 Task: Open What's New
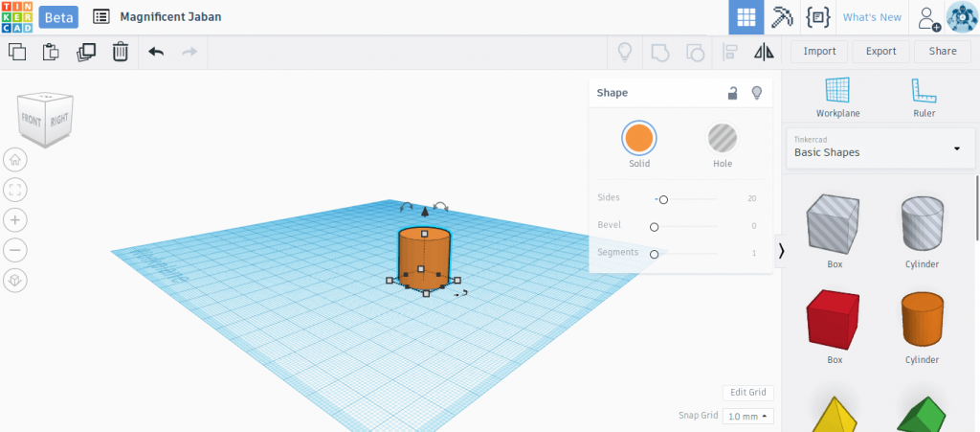(x=872, y=17)
